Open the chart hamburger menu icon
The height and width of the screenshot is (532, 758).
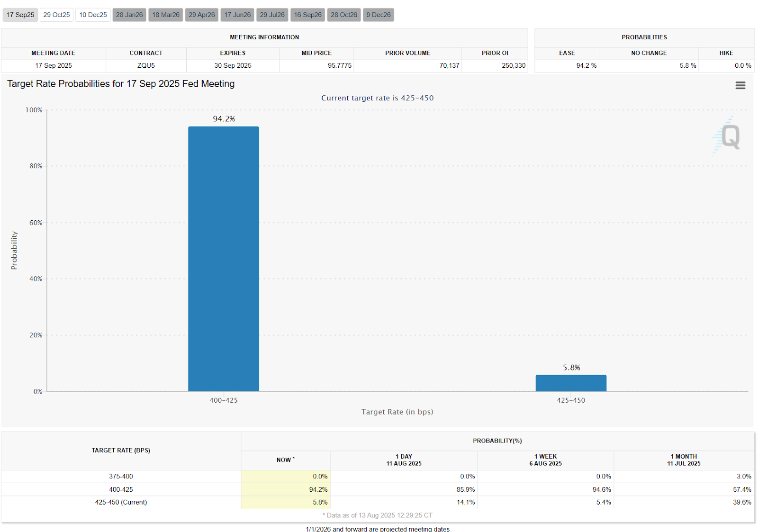(x=740, y=85)
